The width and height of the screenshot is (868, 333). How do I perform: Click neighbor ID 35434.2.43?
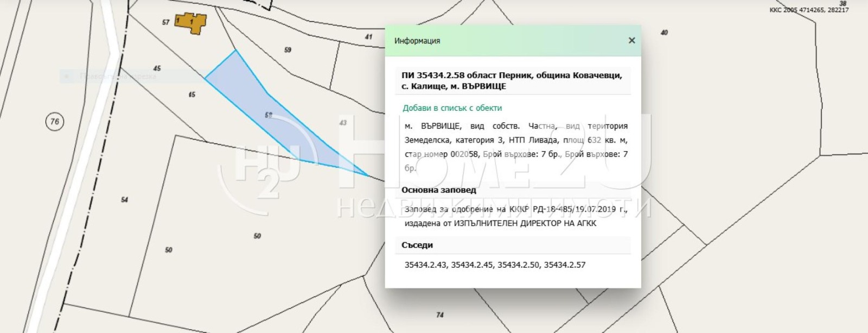click(x=426, y=265)
